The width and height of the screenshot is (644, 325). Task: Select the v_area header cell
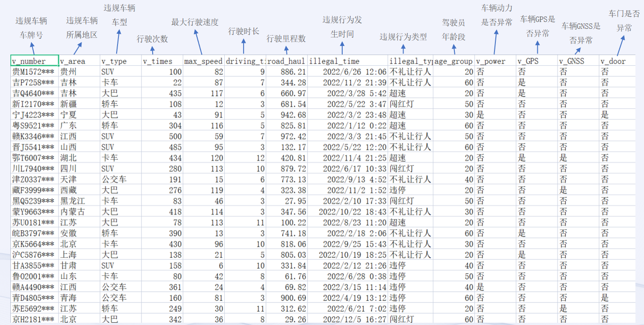(79, 61)
